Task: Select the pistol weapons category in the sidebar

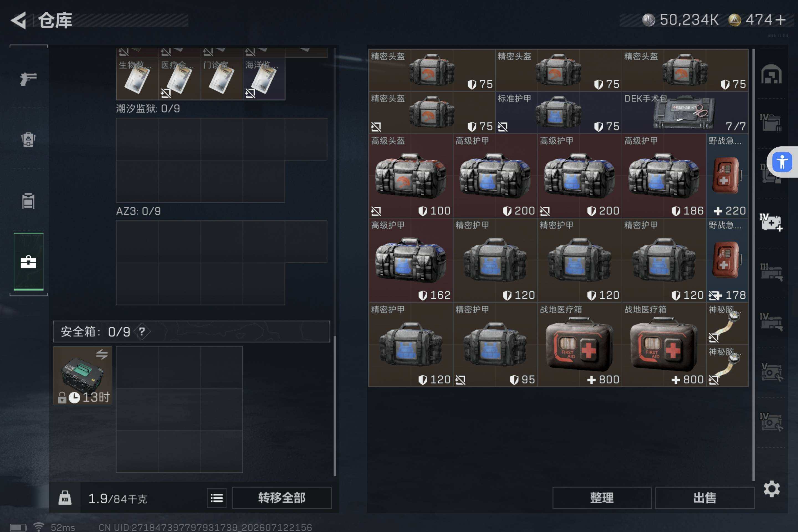Action: point(28,79)
